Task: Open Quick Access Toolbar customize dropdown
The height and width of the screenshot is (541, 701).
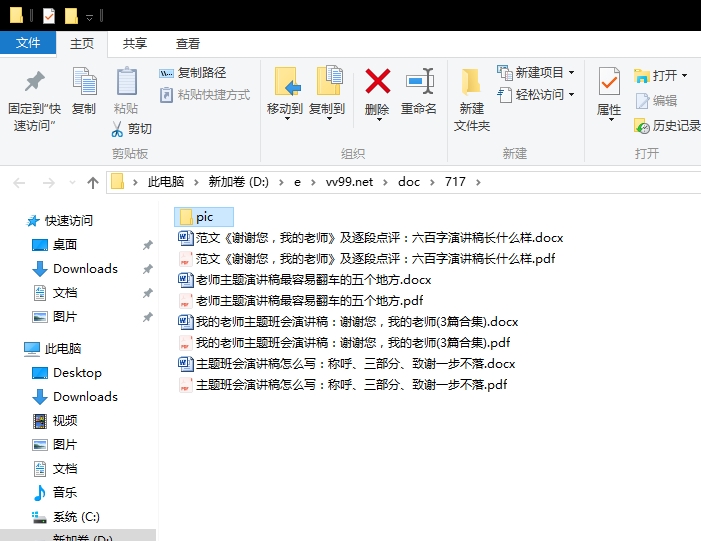Action: (x=89, y=17)
